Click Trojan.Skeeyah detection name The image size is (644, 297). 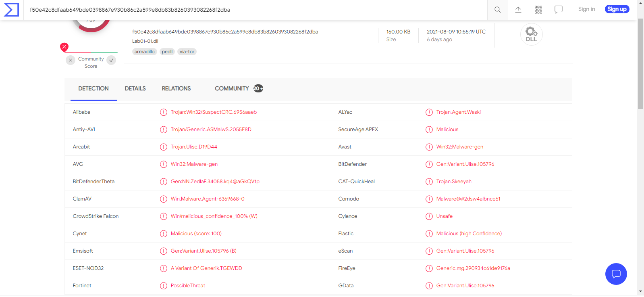[454, 182]
